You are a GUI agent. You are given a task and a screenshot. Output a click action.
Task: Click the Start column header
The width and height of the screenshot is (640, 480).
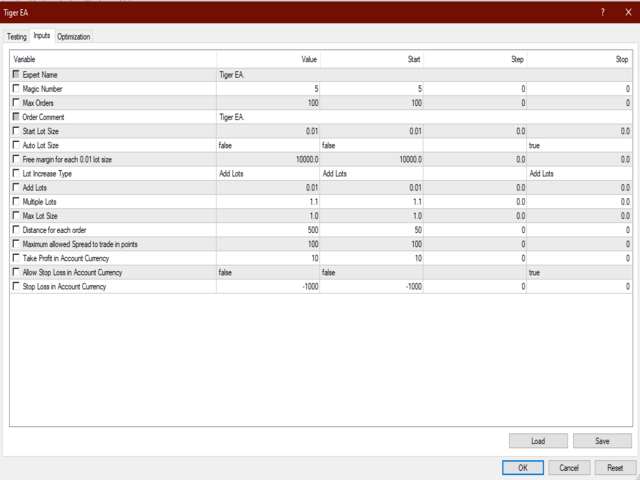pos(371,59)
